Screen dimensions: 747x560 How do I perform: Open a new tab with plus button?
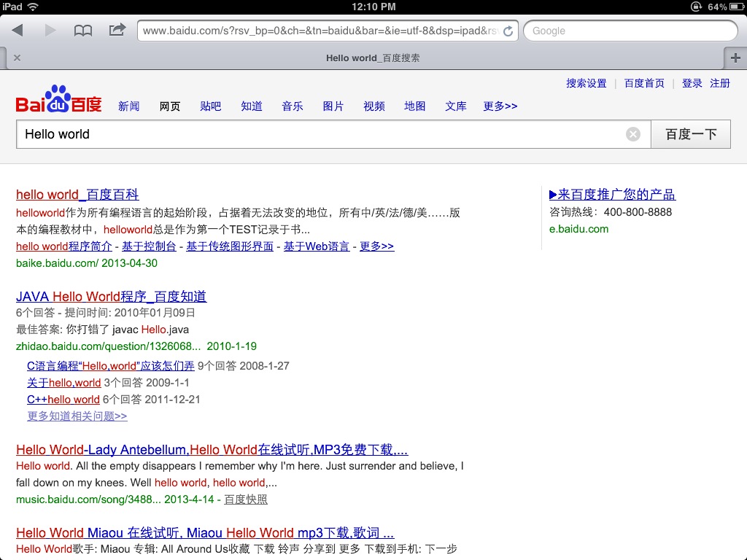tap(735, 58)
